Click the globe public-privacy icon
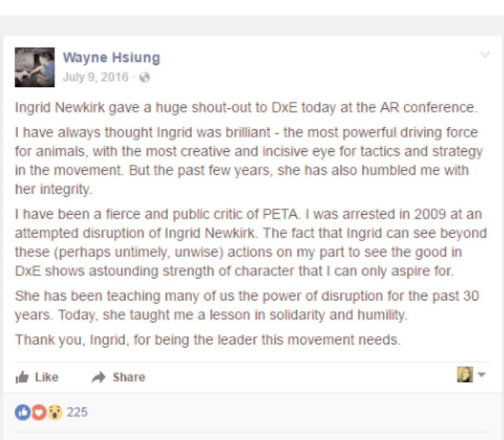 tap(144, 77)
